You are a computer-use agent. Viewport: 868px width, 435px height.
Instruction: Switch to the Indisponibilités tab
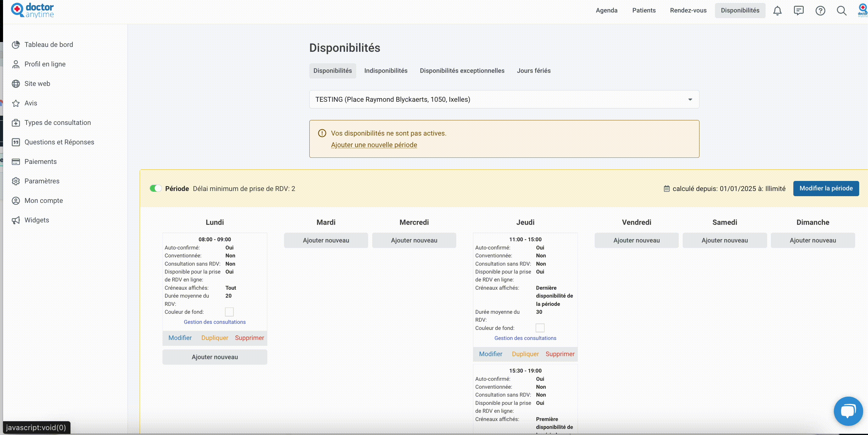click(x=386, y=71)
